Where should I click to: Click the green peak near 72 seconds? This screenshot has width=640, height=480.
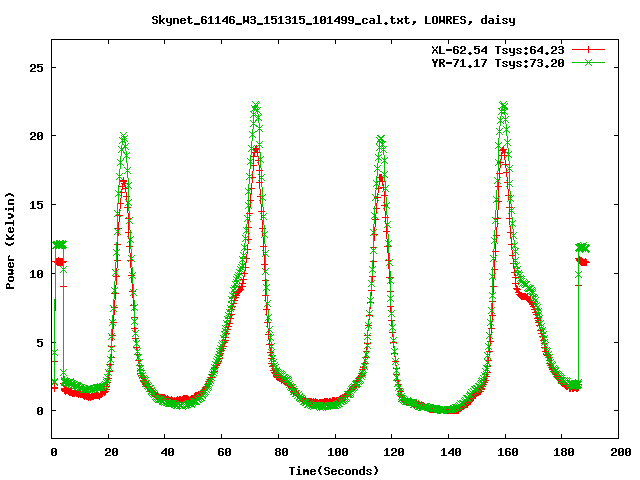(256, 106)
